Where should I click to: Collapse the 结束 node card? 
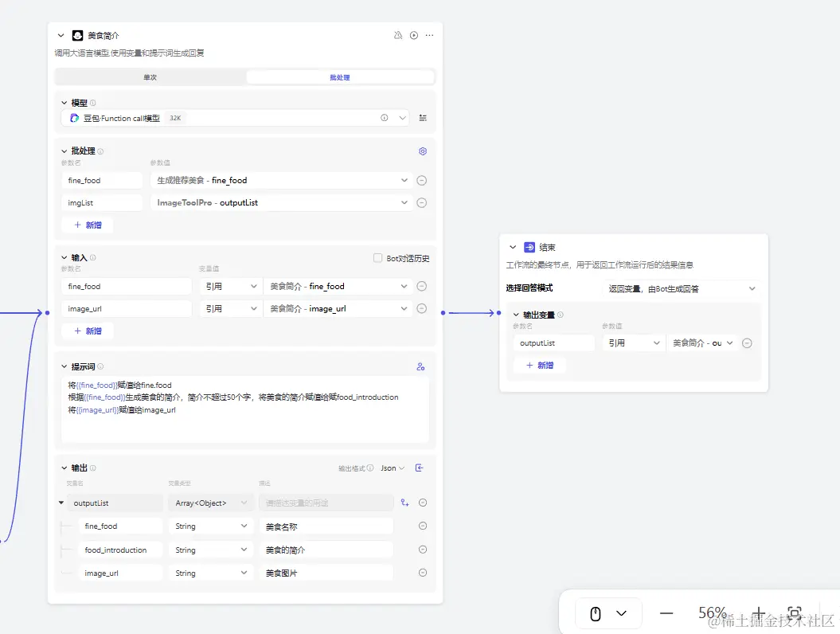click(x=513, y=247)
